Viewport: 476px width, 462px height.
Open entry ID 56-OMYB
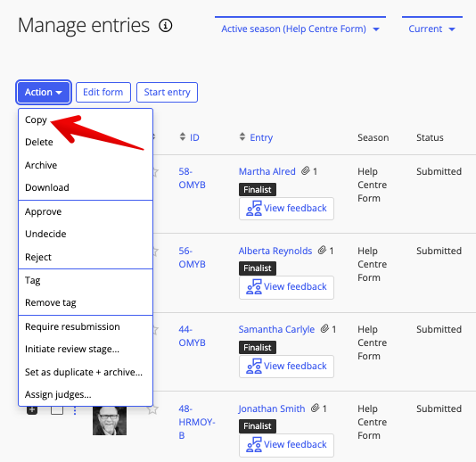click(192, 257)
